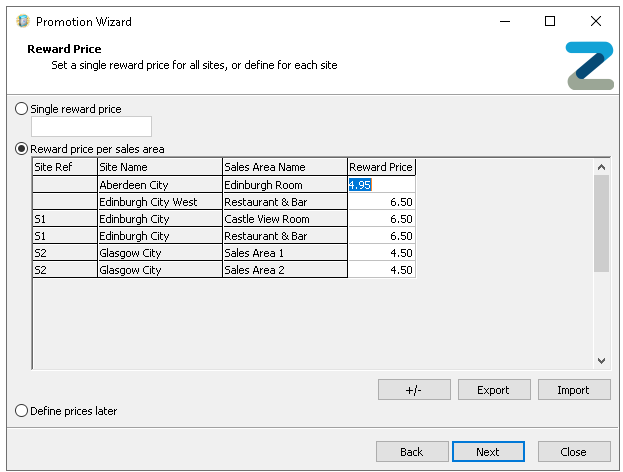Select the Edinburgh City West reward price cell
Image resolution: width=623 pixels, height=472 pixels.
pos(381,202)
